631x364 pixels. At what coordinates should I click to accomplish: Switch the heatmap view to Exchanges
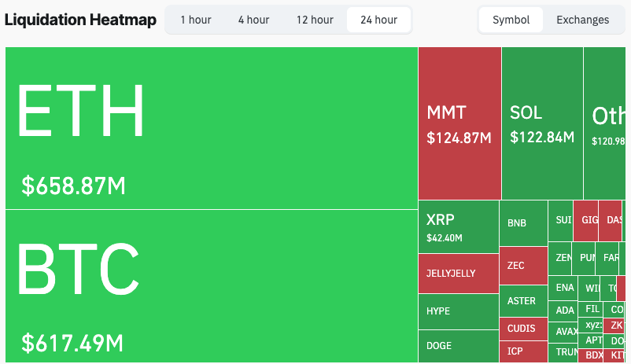point(582,20)
